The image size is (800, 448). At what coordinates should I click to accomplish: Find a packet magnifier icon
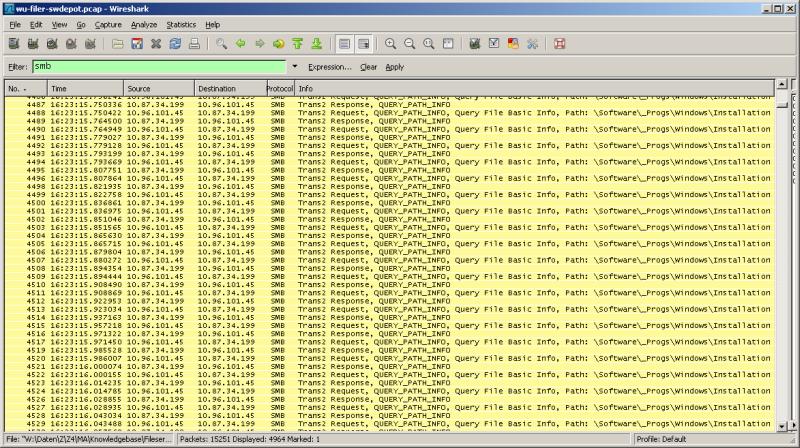(221, 44)
